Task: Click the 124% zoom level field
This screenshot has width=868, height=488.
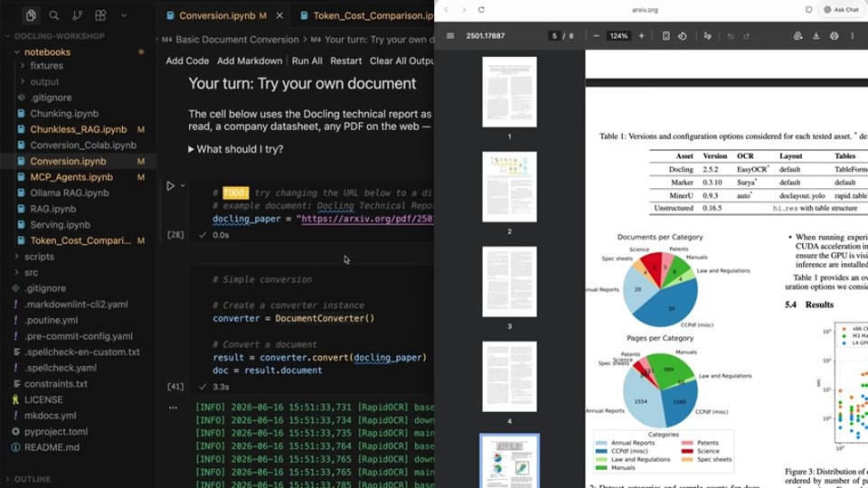Action: click(618, 36)
